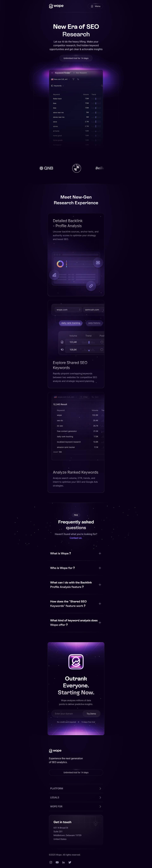
Task: Select the 'serp history' pill
Action: click(94, 323)
